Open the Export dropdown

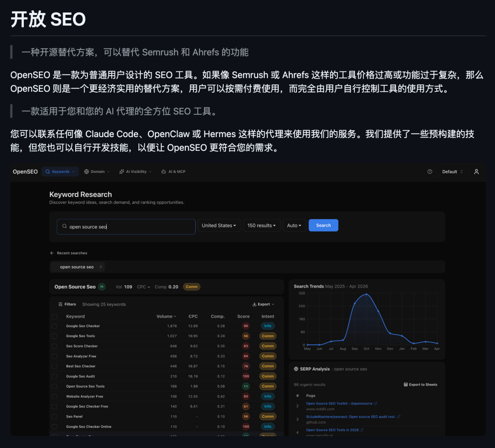tap(263, 304)
